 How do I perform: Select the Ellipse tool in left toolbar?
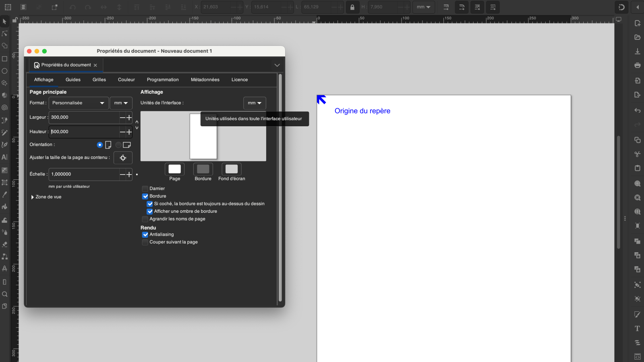[4, 71]
